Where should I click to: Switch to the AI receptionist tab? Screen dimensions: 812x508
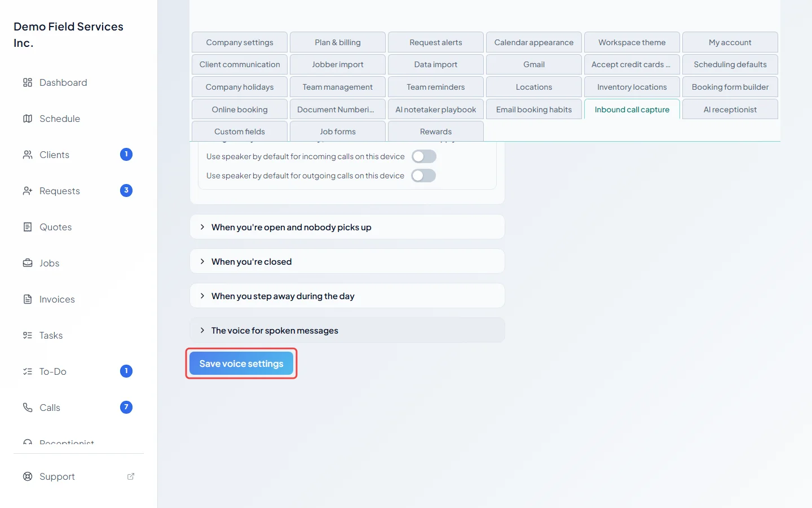click(730, 110)
